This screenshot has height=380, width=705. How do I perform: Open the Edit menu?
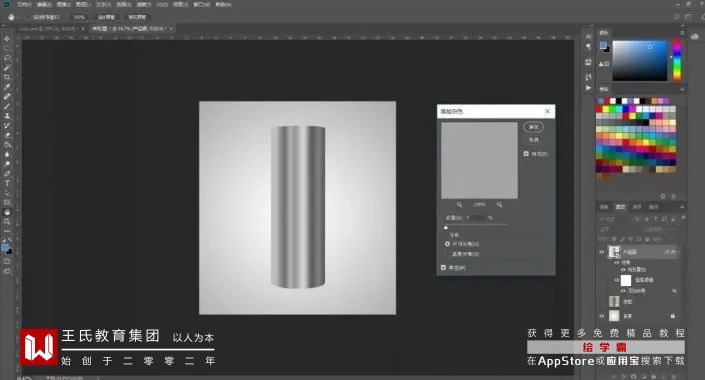[x=44, y=4]
